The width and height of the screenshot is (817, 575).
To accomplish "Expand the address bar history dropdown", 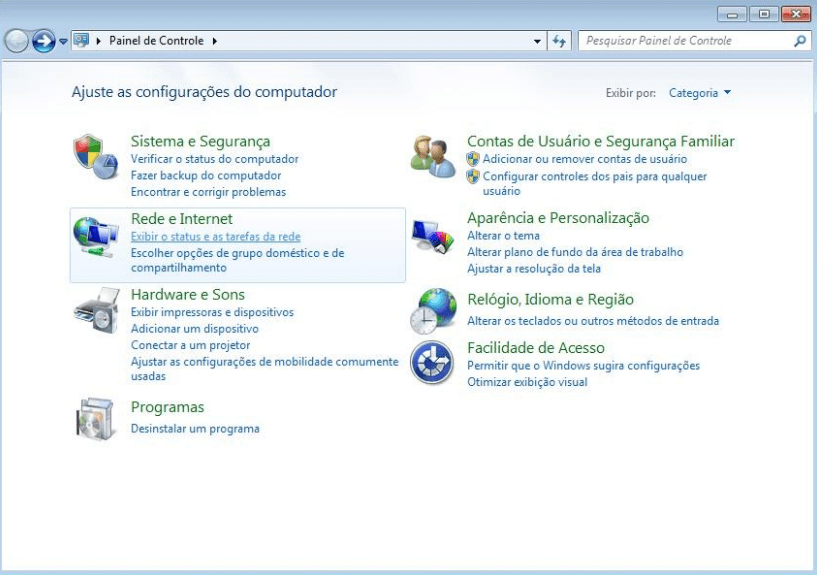I will [537, 41].
